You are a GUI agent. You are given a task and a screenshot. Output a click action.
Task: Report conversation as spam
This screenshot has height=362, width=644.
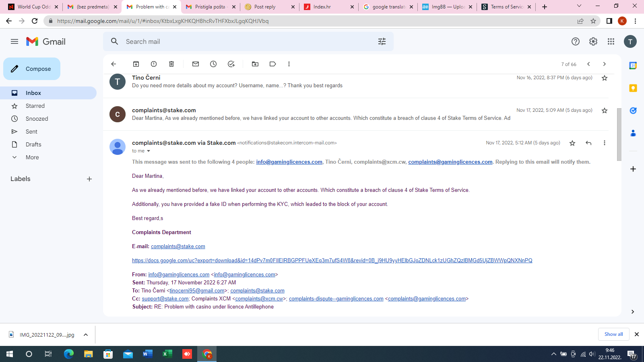(154, 64)
